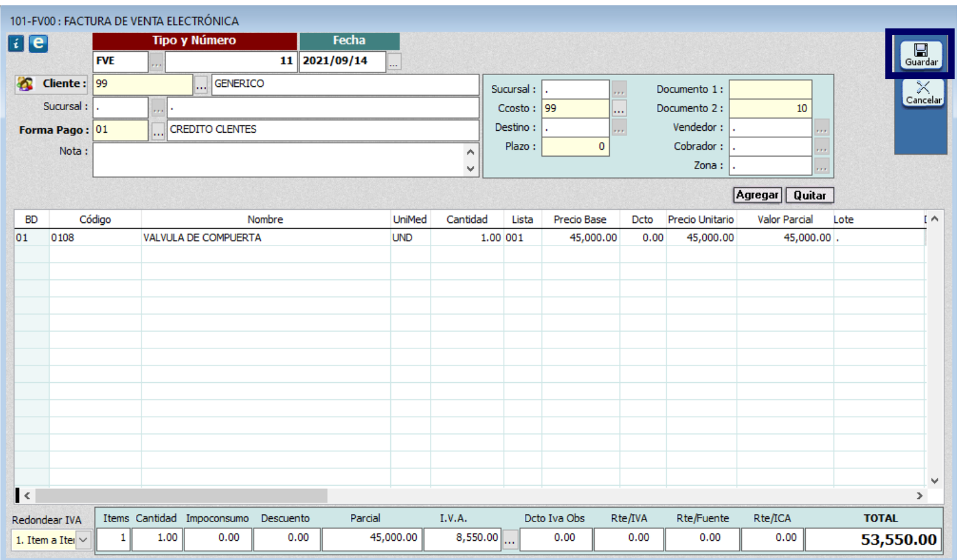
Task: Click the FVE type field
Action: [120, 61]
